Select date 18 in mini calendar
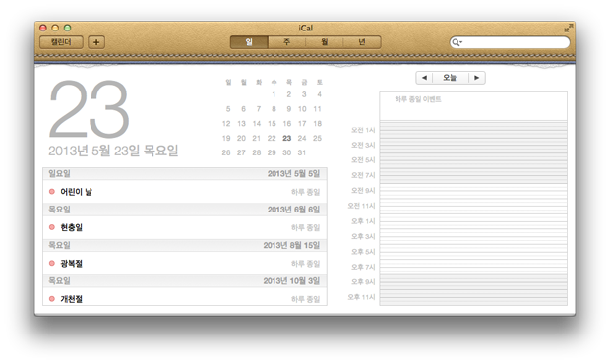The height and width of the screenshot is (364, 610). tap(318, 124)
